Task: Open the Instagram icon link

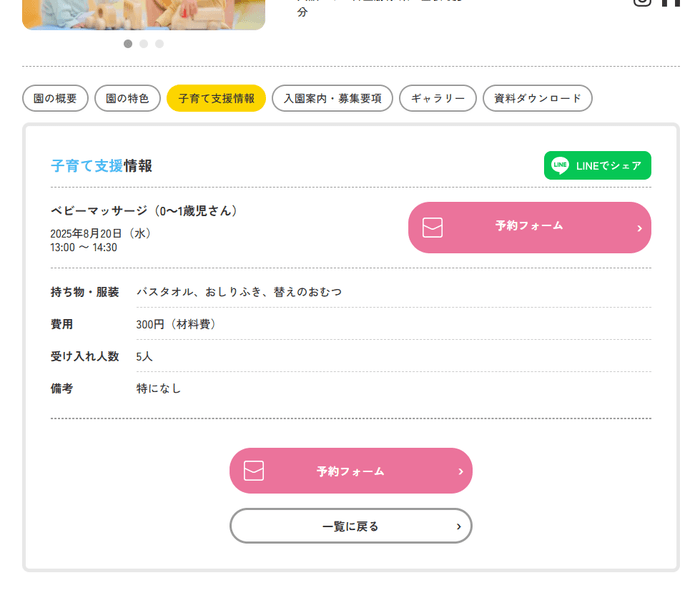Action: 642,3
